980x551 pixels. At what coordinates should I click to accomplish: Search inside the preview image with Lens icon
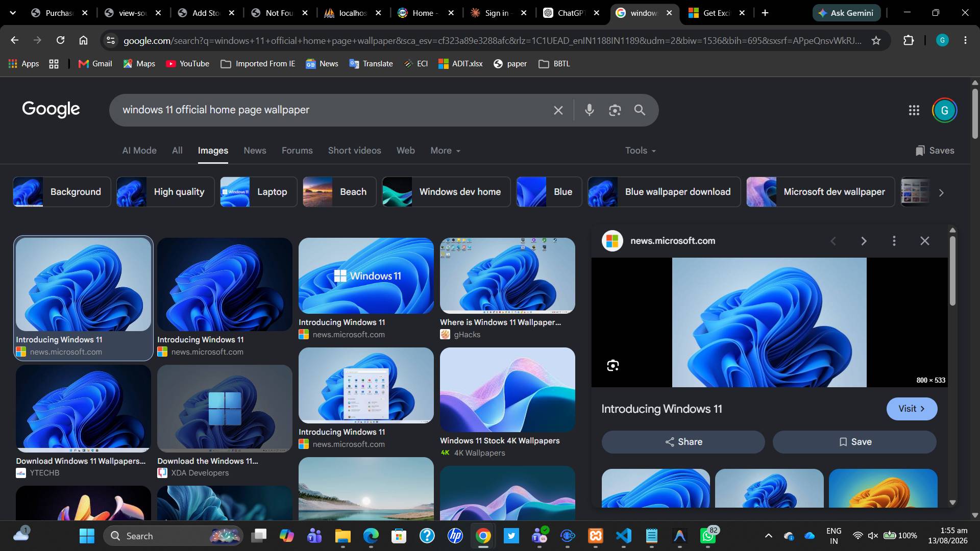(613, 365)
